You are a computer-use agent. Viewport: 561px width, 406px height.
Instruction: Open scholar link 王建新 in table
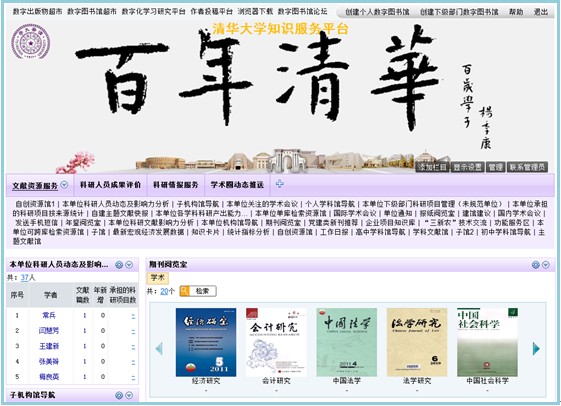pos(49,346)
